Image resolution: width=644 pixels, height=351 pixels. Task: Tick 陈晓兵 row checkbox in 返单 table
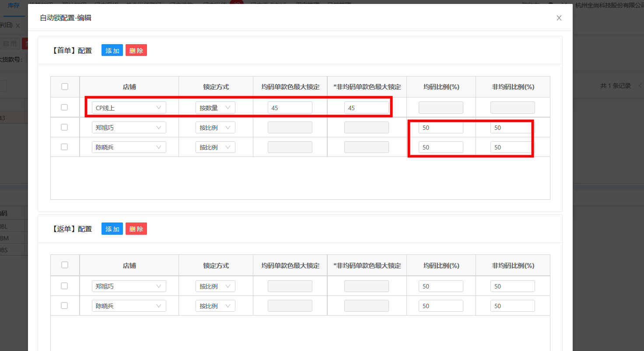[64, 306]
